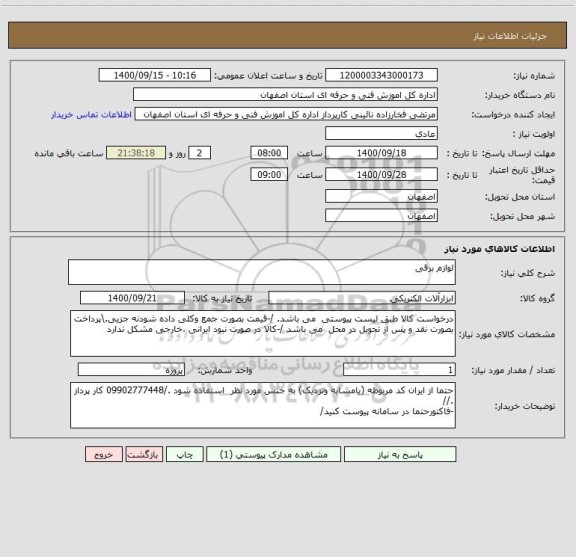576x557 pixels.
Task: Click the 'اطلاعات کالاهای مورد نیاز' section heading
Action: (x=500, y=249)
